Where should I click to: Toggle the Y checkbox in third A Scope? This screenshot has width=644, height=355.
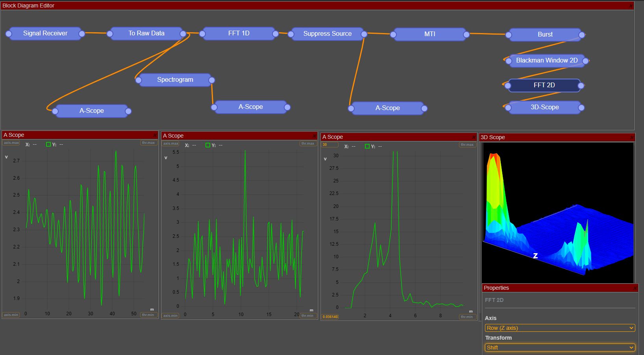367,146
